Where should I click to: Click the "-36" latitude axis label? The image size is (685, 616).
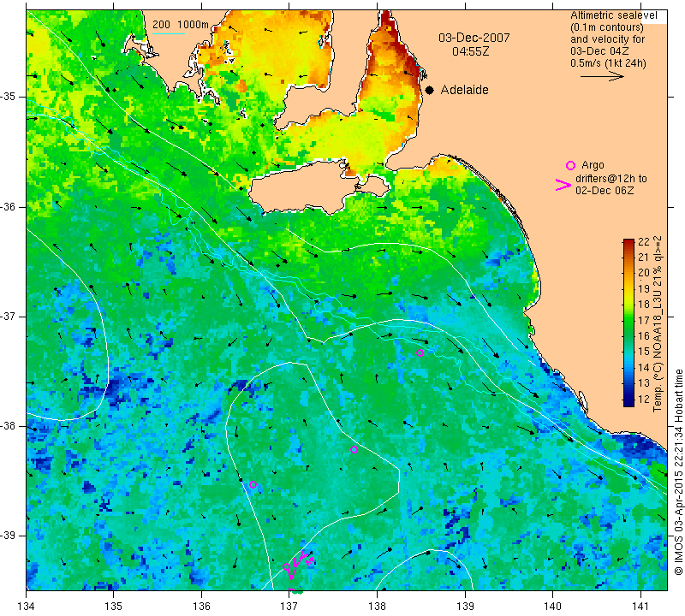[8, 206]
